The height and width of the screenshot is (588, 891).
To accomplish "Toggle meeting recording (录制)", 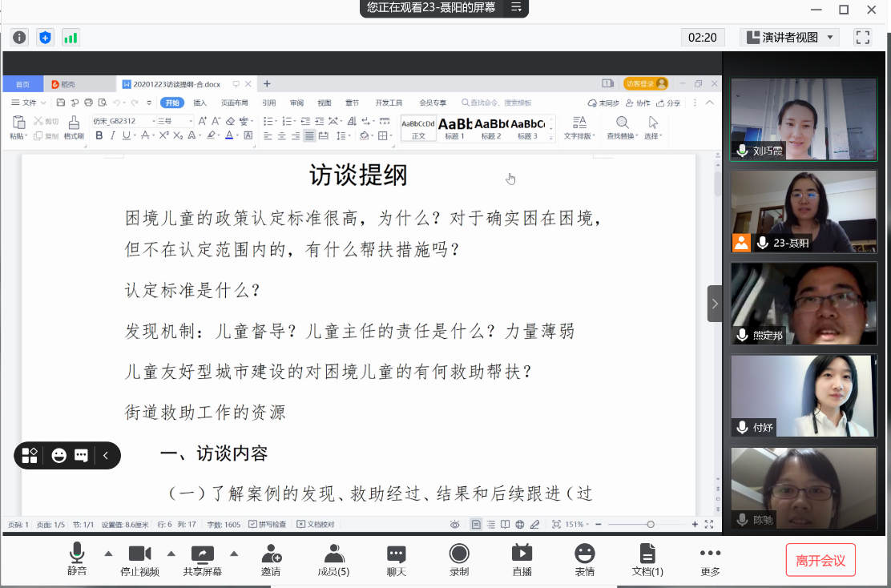I will tap(459, 560).
